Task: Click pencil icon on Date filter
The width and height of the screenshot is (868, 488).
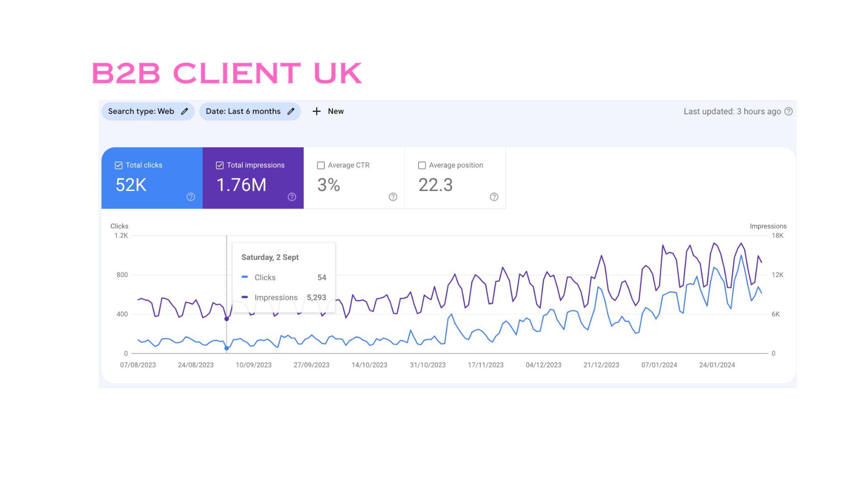Action: pyautogui.click(x=291, y=112)
